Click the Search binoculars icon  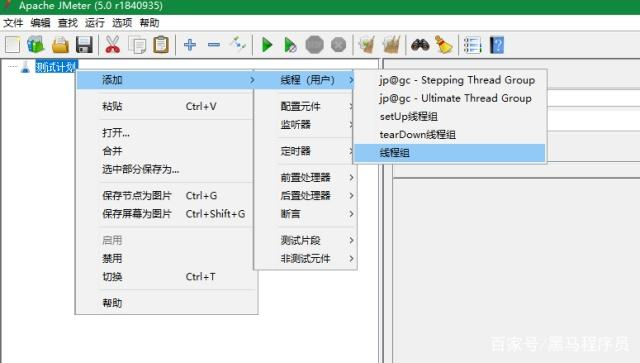pyautogui.click(x=420, y=45)
